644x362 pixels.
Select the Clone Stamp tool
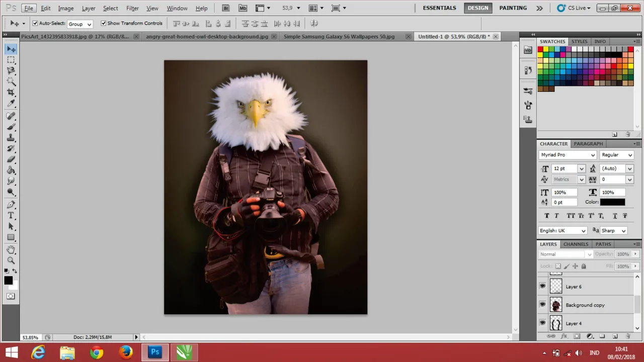(x=11, y=138)
